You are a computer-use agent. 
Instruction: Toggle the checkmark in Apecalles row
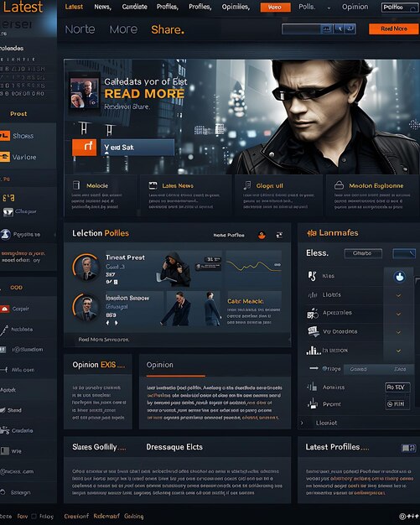click(x=398, y=314)
